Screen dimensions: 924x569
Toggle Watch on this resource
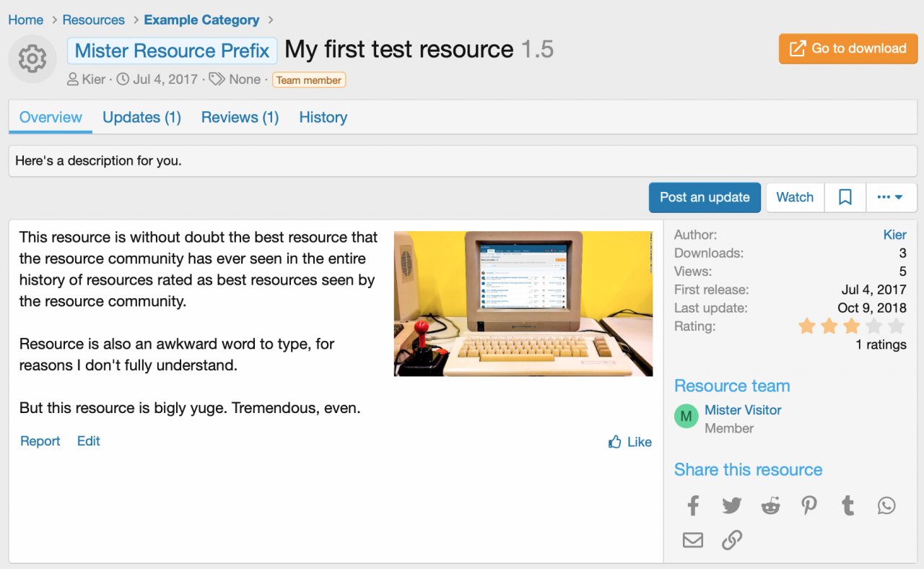click(x=794, y=196)
